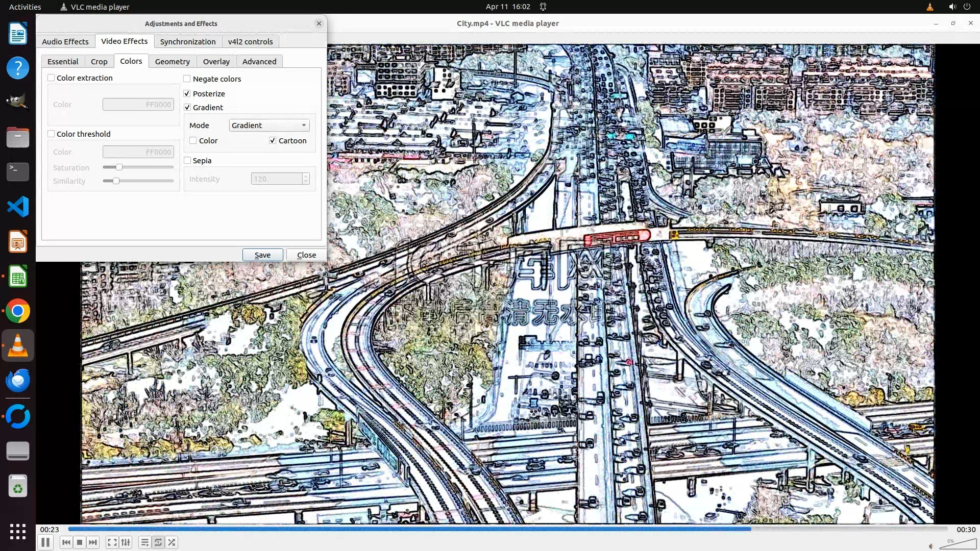This screenshot has width=980, height=551.
Task: Enable the Sepia checkbox
Action: point(187,161)
